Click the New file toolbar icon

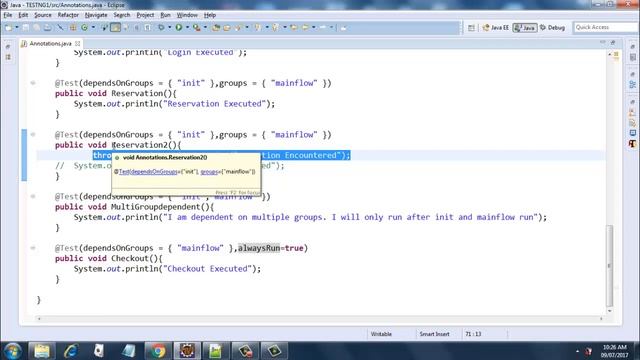point(8,27)
